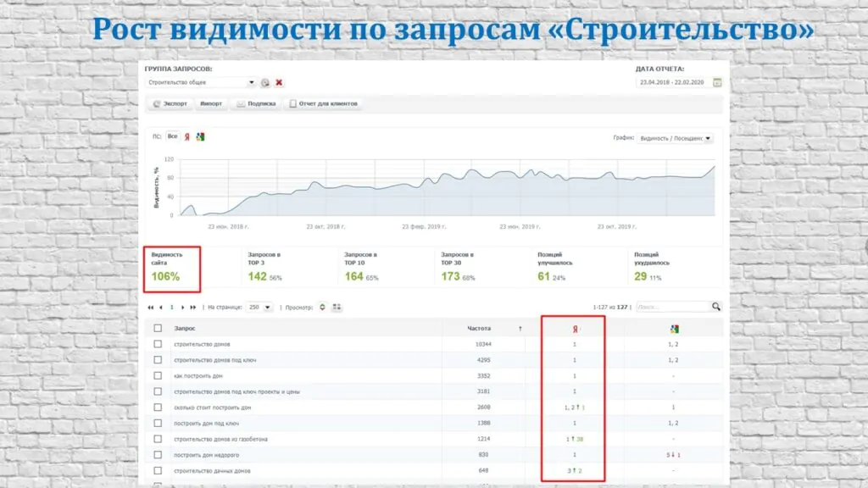This screenshot has width=868, height=488.
Task: Check 'строительство домов из газобетона' checkbox
Action: (158, 439)
